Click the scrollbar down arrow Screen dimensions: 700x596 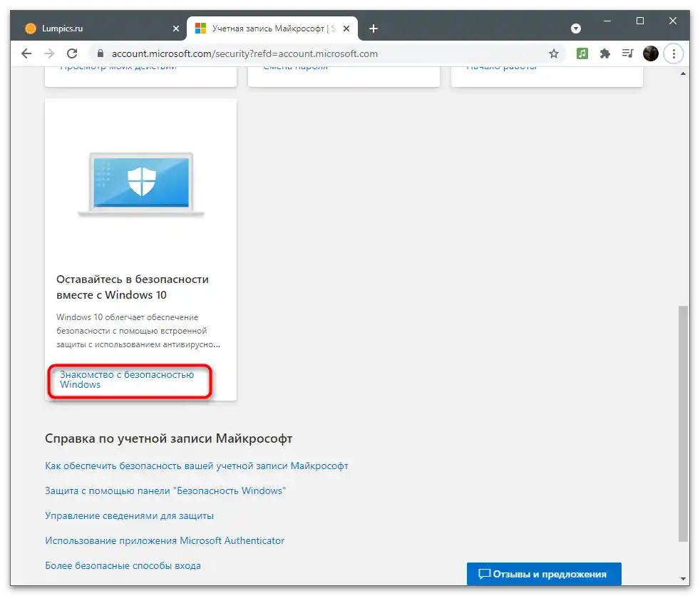(683, 579)
